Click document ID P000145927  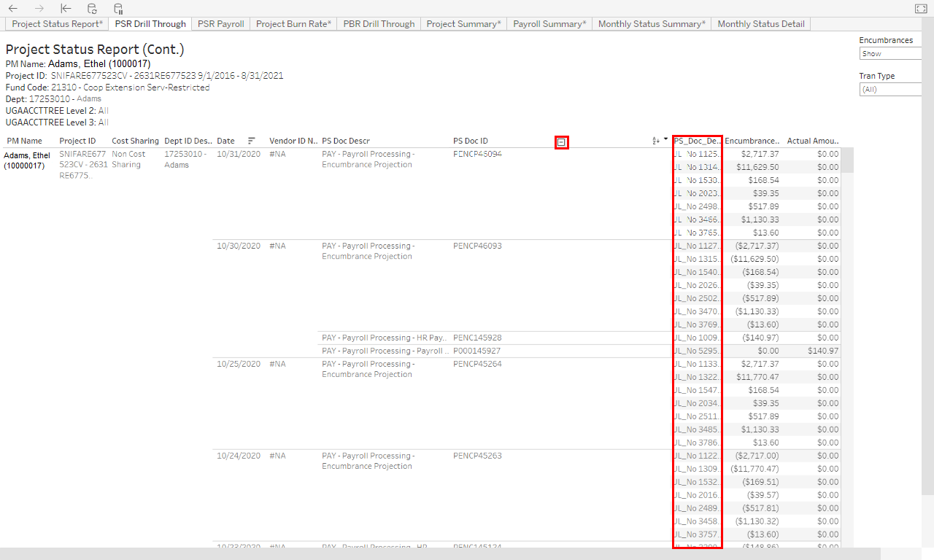tap(477, 351)
